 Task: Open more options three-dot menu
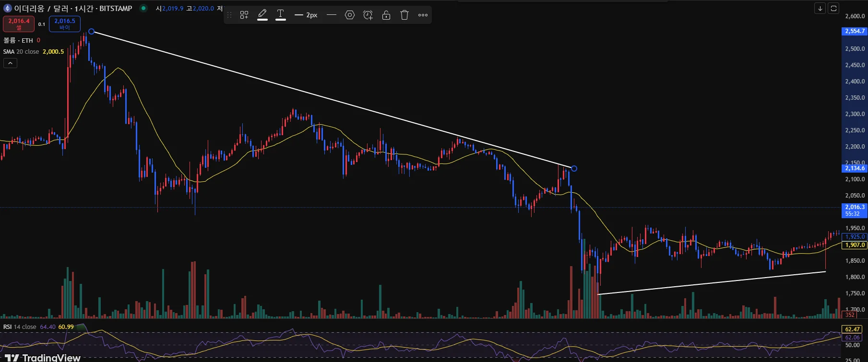423,15
